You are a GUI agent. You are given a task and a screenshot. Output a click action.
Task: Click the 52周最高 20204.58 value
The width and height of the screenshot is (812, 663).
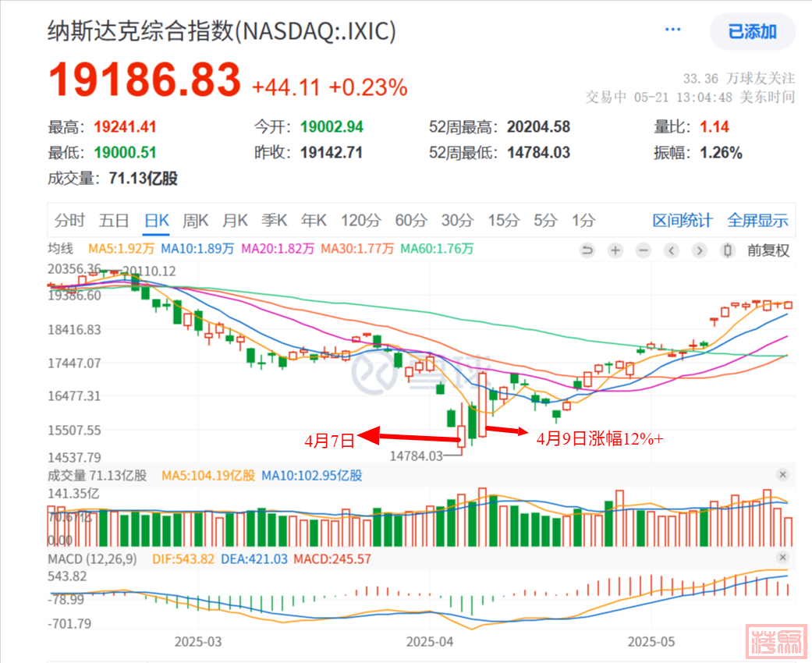tap(538, 127)
